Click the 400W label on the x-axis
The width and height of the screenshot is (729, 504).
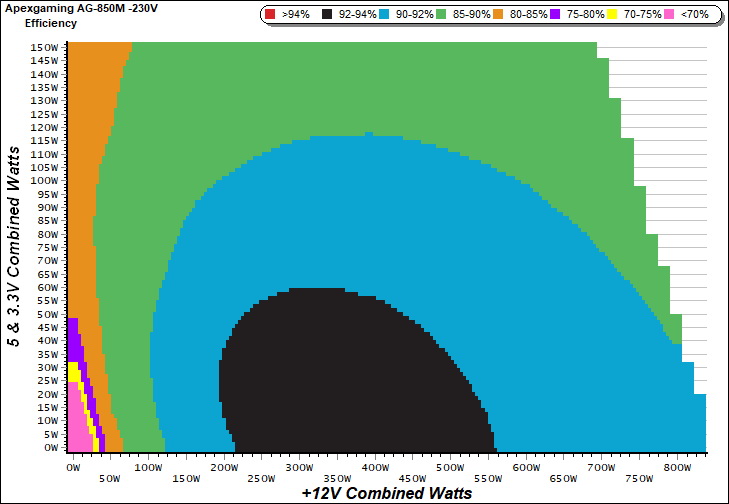374,467
